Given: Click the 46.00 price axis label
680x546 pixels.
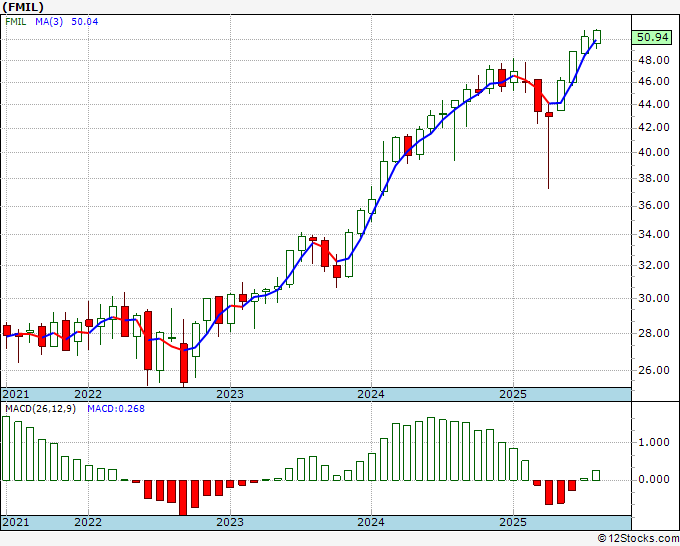Looking at the screenshot, I should point(654,82).
